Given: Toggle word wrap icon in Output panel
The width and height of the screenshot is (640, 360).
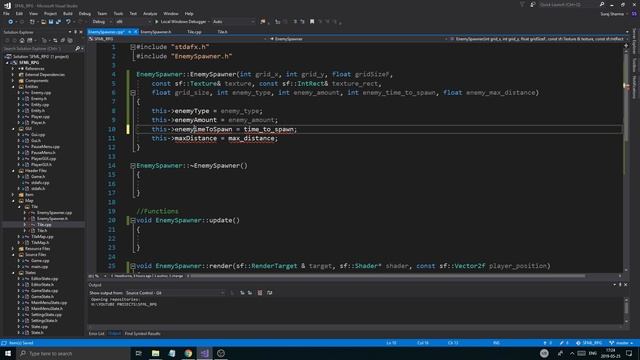Looking at the screenshot, I should (269, 293).
